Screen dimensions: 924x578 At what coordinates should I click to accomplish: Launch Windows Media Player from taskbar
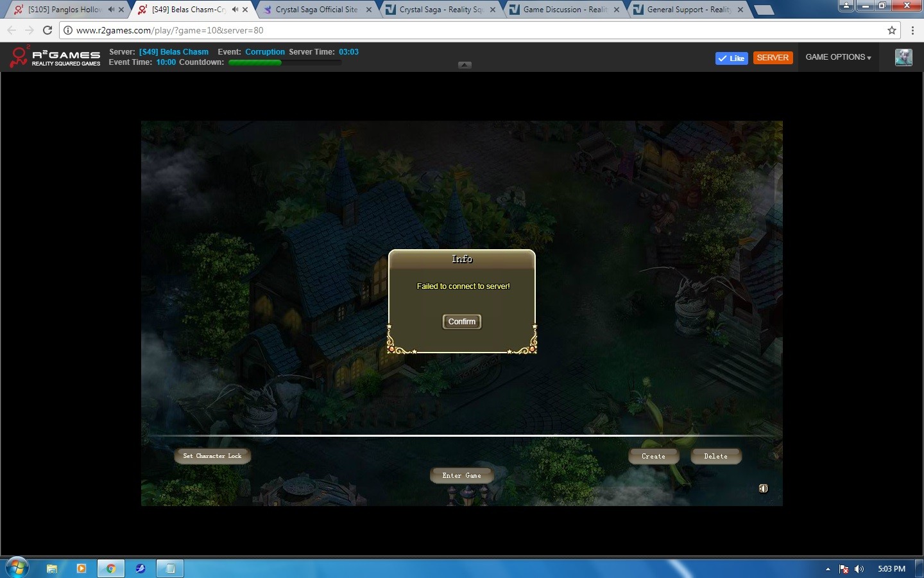click(81, 568)
